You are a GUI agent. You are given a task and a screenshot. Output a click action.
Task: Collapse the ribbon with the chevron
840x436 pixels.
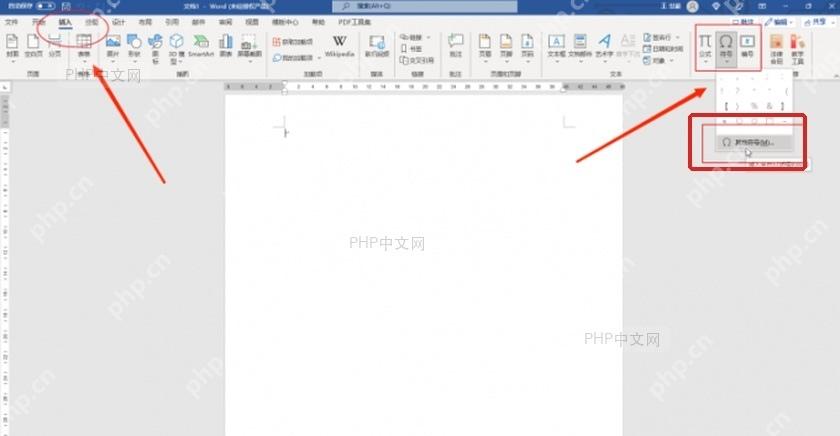coord(836,76)
